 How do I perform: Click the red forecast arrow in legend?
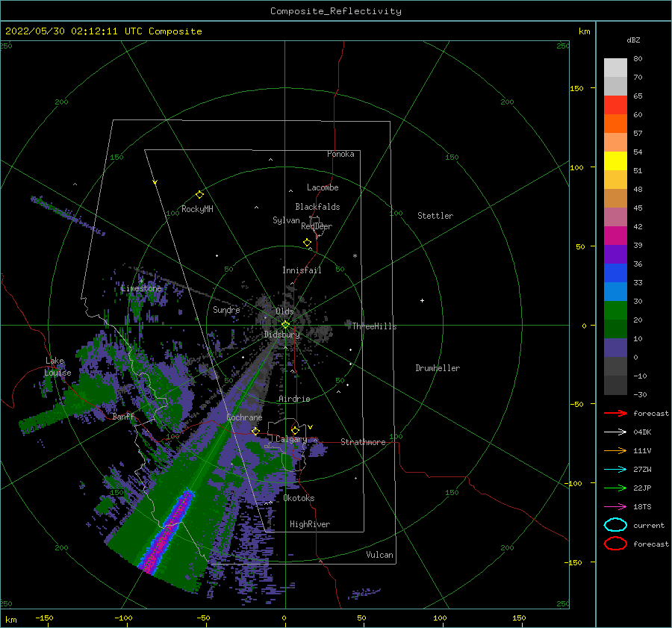(615, 413)
